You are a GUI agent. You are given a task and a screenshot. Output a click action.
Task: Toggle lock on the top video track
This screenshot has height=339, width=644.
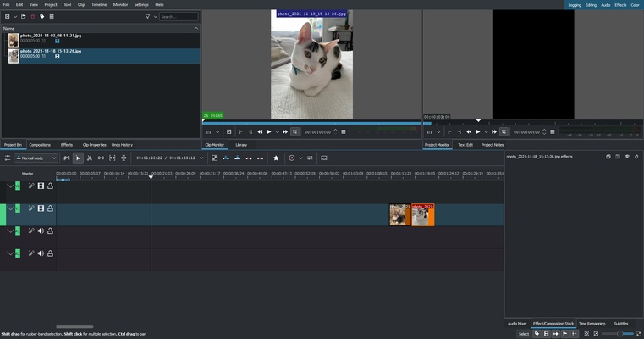pyautogui.click(x=50, y=186)
